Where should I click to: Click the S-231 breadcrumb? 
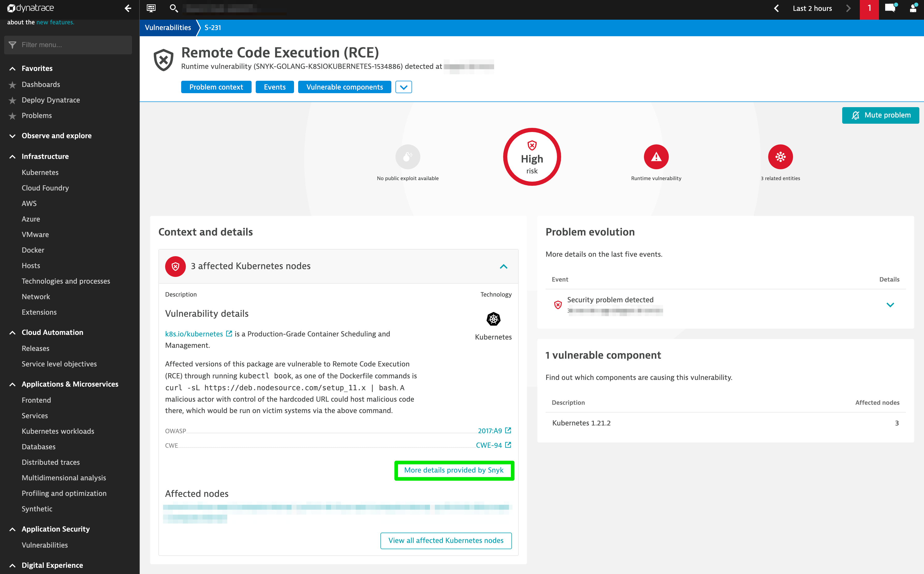(x=212, y=28)
